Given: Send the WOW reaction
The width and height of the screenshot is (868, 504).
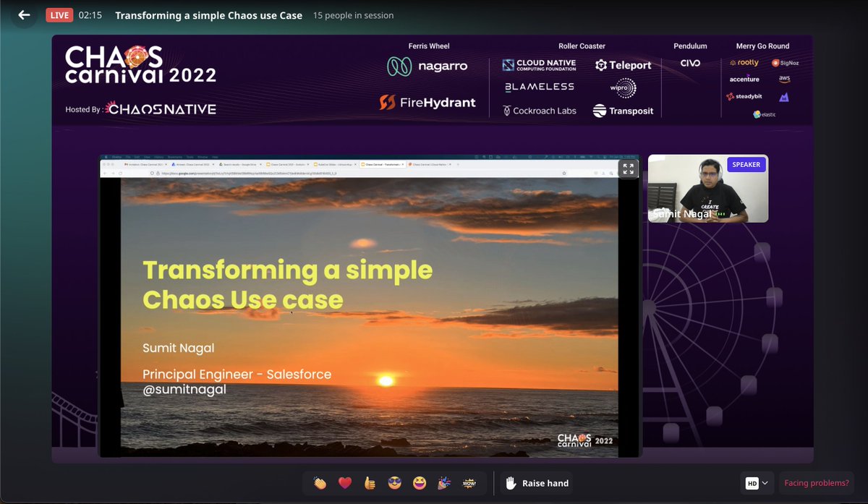Looking at the screenshot, I should click(469, 483).
